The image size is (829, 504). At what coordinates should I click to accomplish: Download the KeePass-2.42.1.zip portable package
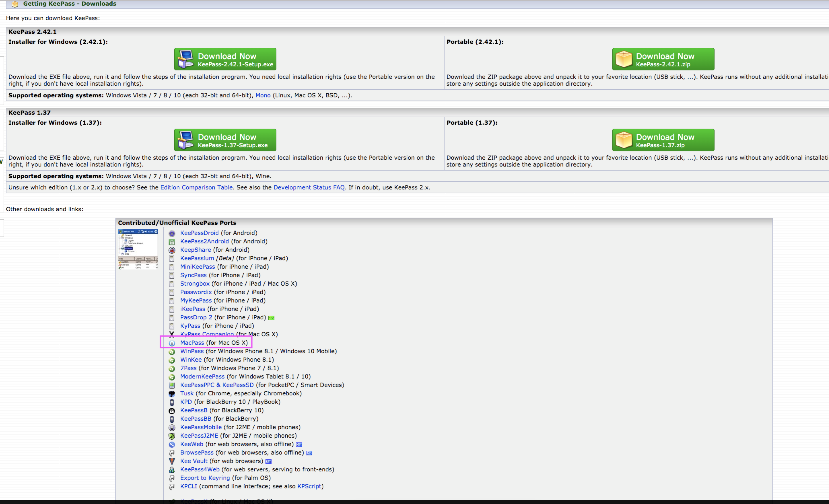[663, 59]
